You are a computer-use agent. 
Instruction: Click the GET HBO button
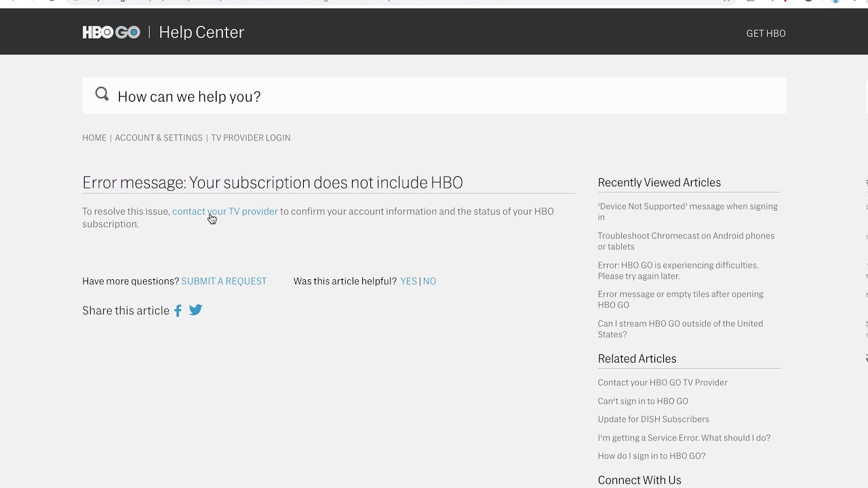coord(766,33)
